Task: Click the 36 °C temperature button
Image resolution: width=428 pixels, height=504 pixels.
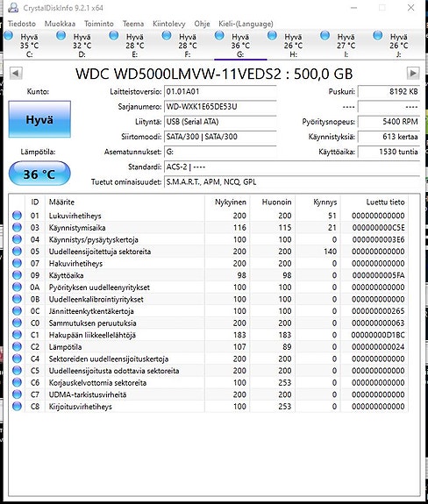Action: 39,174
